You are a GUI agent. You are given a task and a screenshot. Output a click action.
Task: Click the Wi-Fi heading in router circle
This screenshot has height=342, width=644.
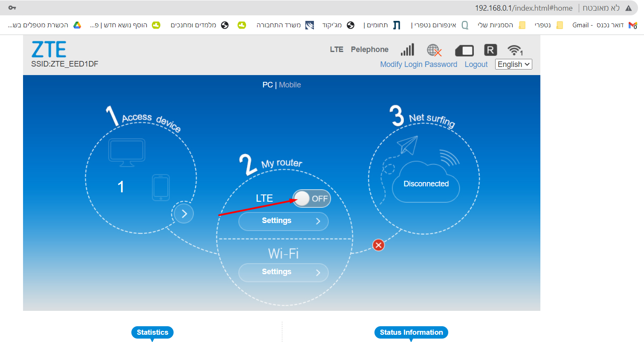[283, 254]
